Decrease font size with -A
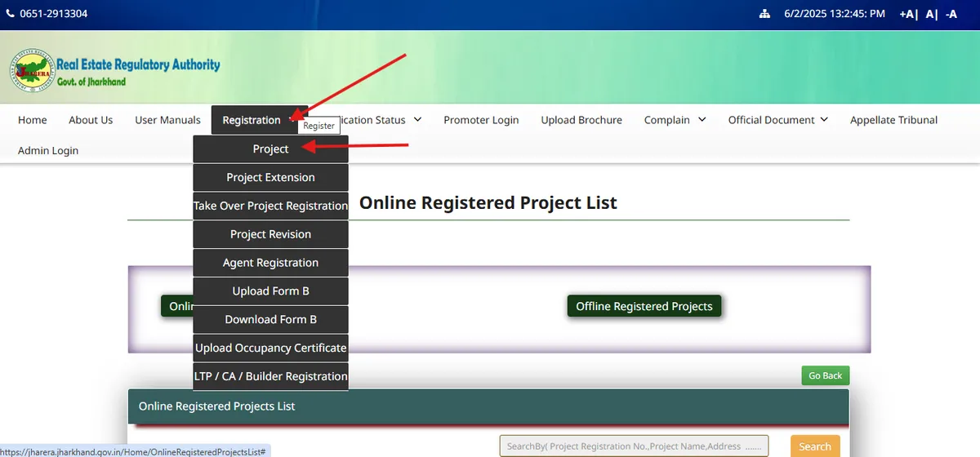 point(951,14)
